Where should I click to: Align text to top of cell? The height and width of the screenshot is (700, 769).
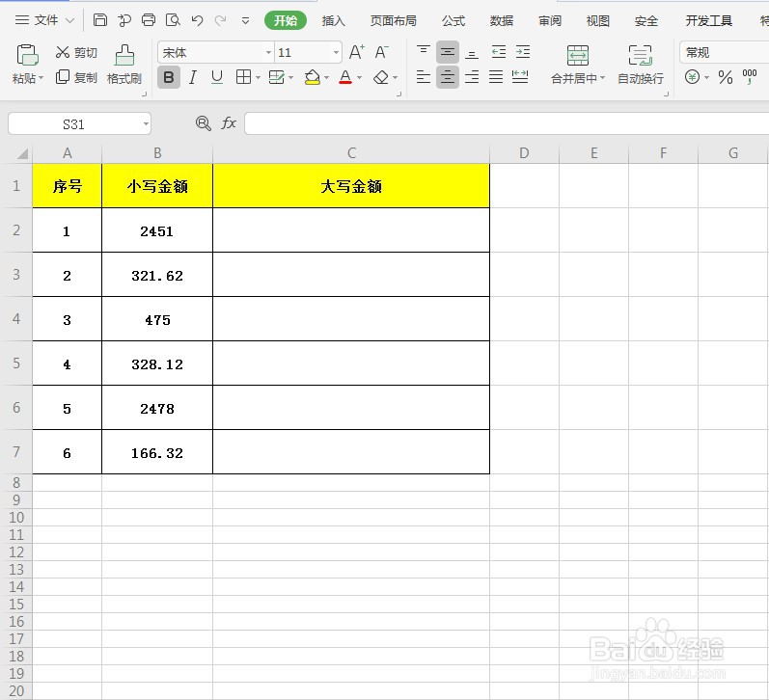(424, 51)
